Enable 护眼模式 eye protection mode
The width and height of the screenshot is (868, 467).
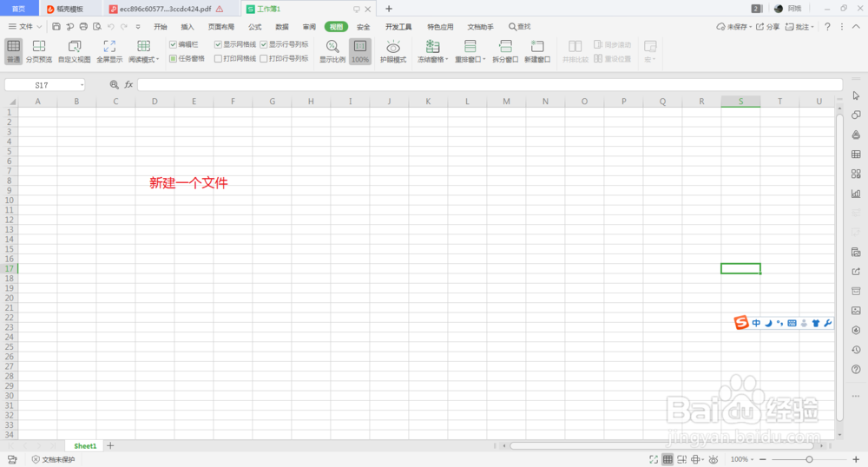point(393,51)
